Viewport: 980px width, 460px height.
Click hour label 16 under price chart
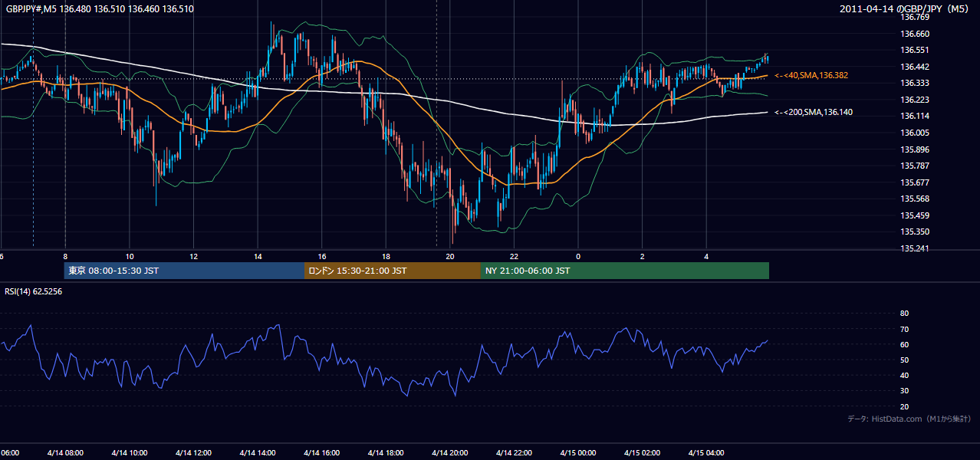(322, 257)
